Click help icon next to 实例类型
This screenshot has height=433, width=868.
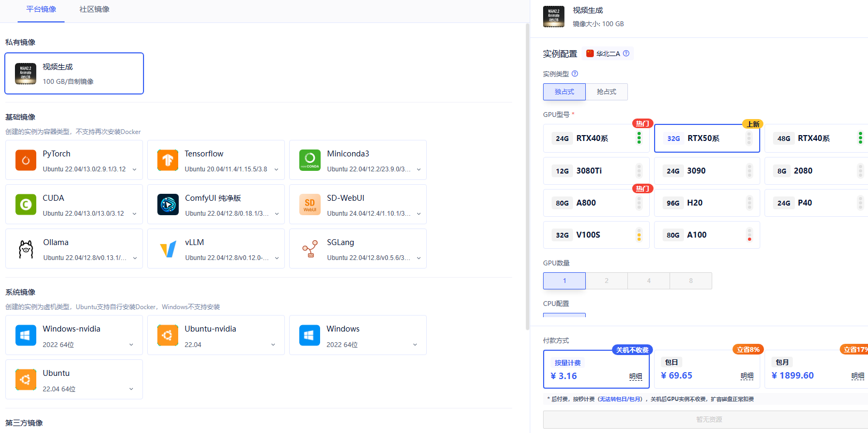click(x=575, y=74)
